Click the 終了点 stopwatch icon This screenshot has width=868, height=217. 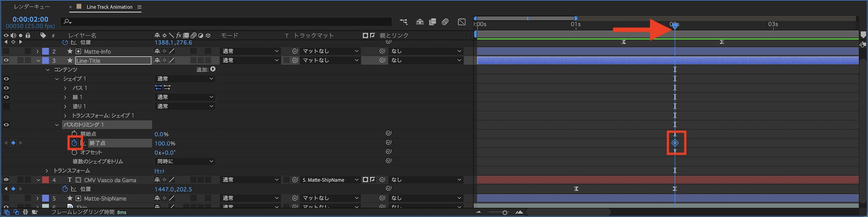74,143
